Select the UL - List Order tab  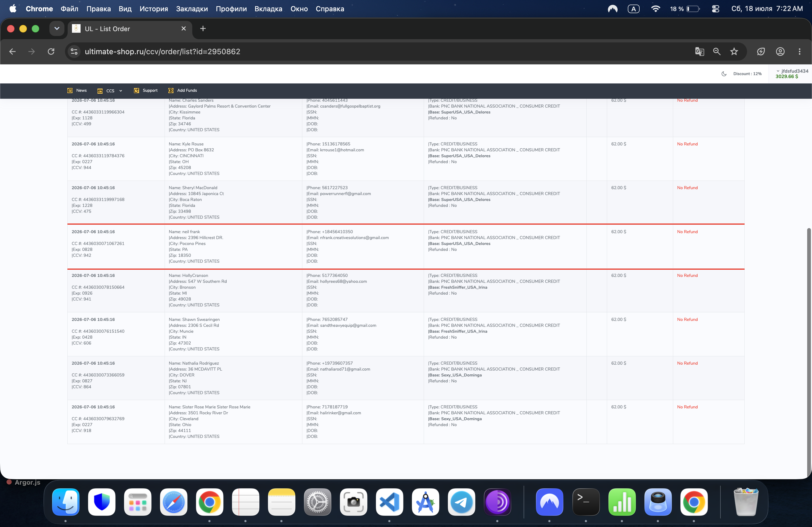(x=130, y=29)
